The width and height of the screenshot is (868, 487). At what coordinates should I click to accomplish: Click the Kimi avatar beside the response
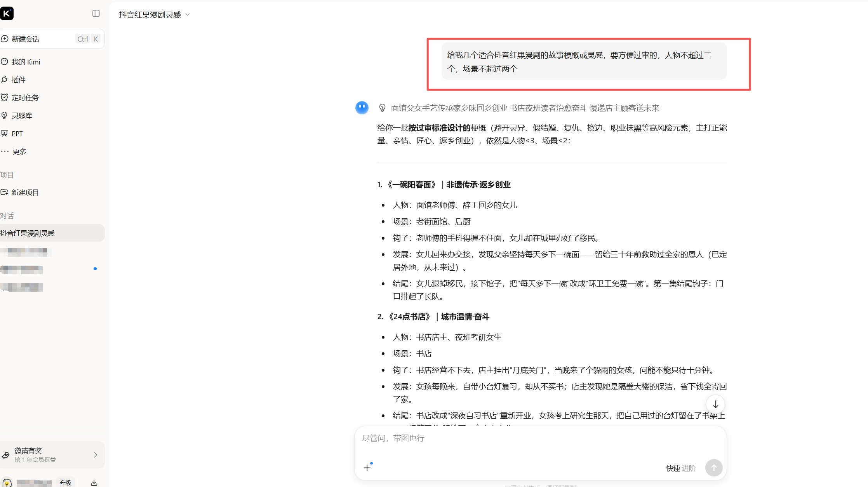362,108
